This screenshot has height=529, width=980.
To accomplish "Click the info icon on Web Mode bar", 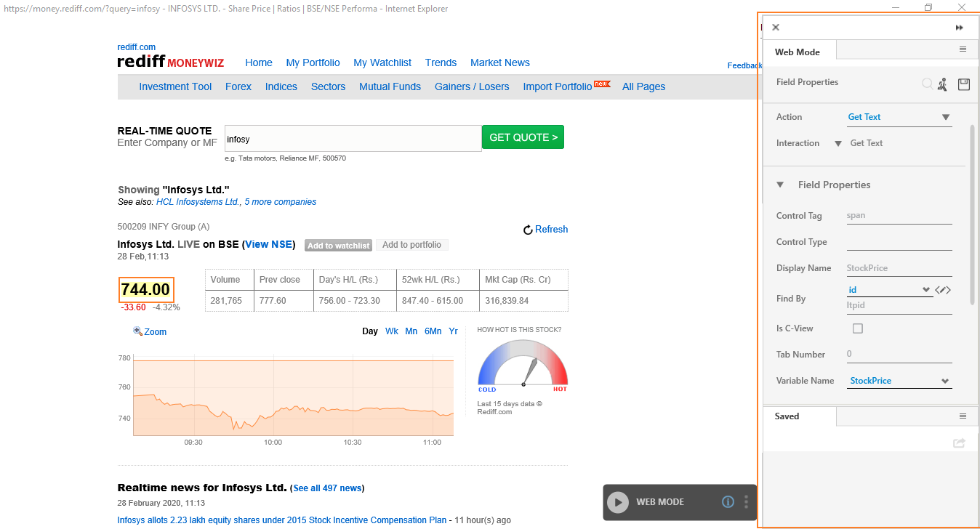I will point(728,502).
